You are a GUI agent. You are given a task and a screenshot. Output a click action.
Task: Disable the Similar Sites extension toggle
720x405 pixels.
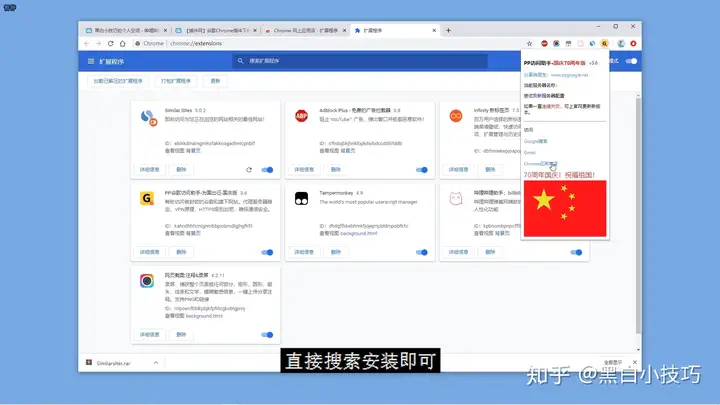267,170
